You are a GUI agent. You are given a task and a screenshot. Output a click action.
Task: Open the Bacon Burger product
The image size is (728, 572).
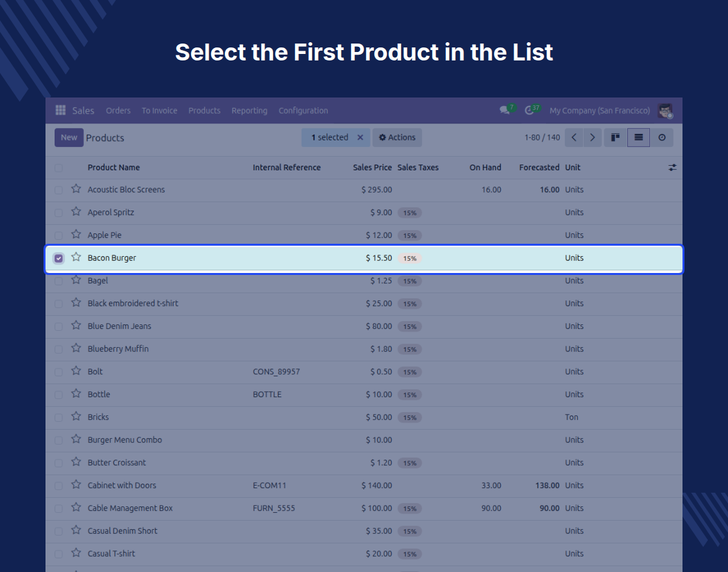(112, 258)
